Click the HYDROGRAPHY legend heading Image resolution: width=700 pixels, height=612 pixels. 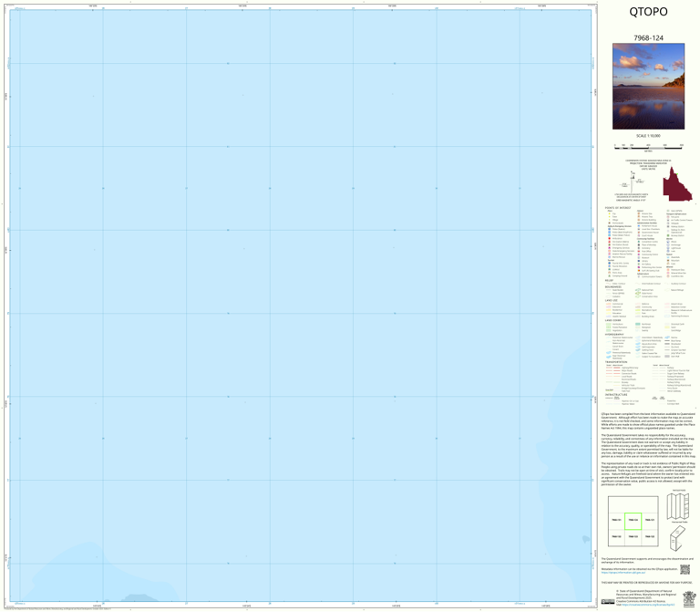click(614, 334)
